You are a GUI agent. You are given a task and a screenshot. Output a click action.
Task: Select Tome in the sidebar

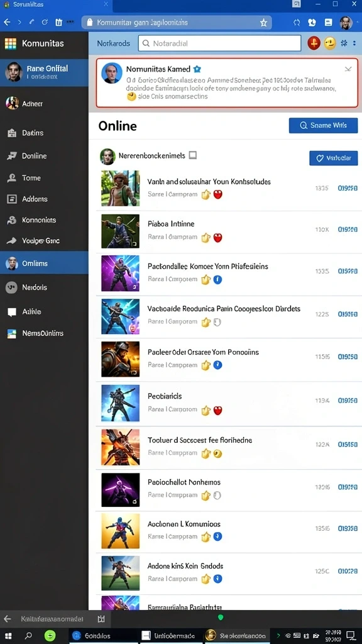[x=44, y=178]
